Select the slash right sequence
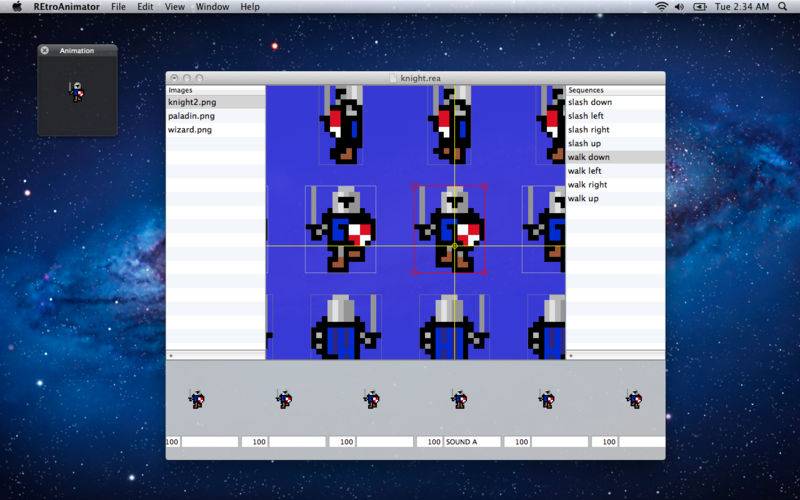The height and width of the screenshot is (500, 800). point(615,130)
